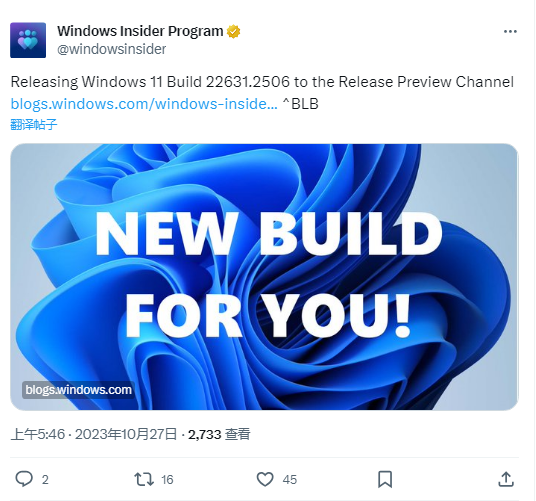Open the NEW BUILD FOR YOU card image
The height and width of the screenshot is (501, 536).
264,277
